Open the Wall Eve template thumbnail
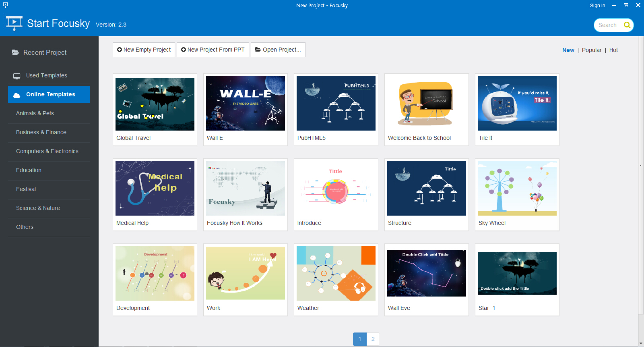Image resolution: width=644 pixels, height=347 pixels. (x=427, y=273)
